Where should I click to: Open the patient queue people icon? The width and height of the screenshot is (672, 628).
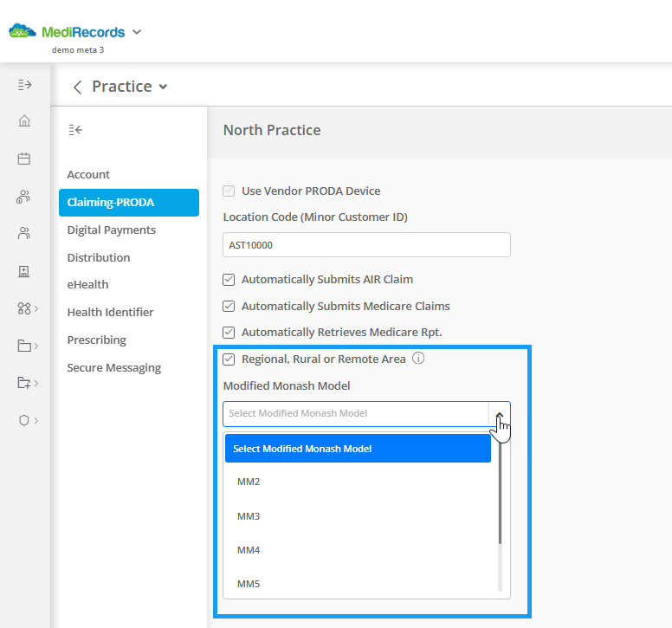[23, 197]
